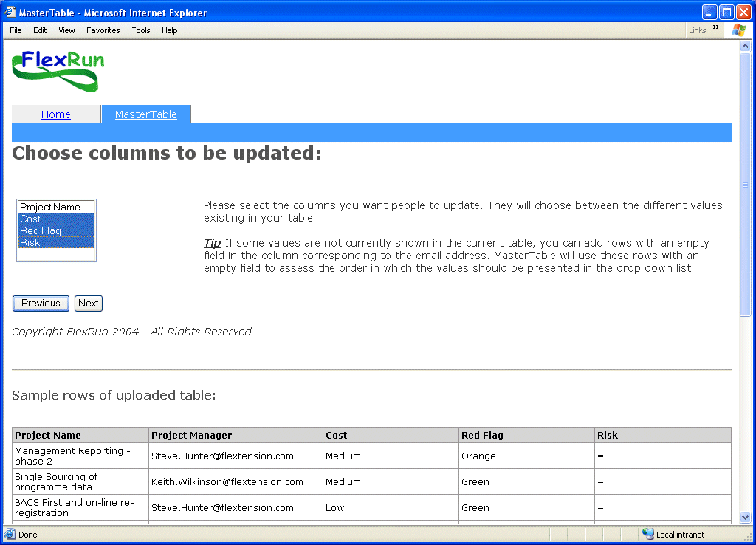Click the scroll up arrow
756x545 pixels.
746,47
